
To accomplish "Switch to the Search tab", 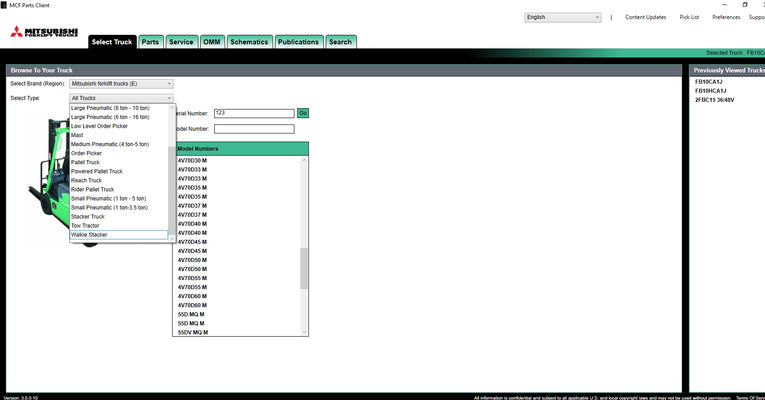I will tap(340, 42).
